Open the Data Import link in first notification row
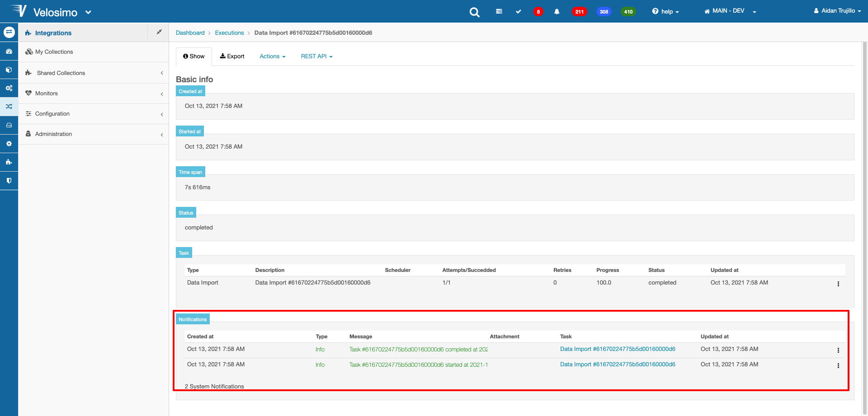The image size is (868, 416). 618,349
